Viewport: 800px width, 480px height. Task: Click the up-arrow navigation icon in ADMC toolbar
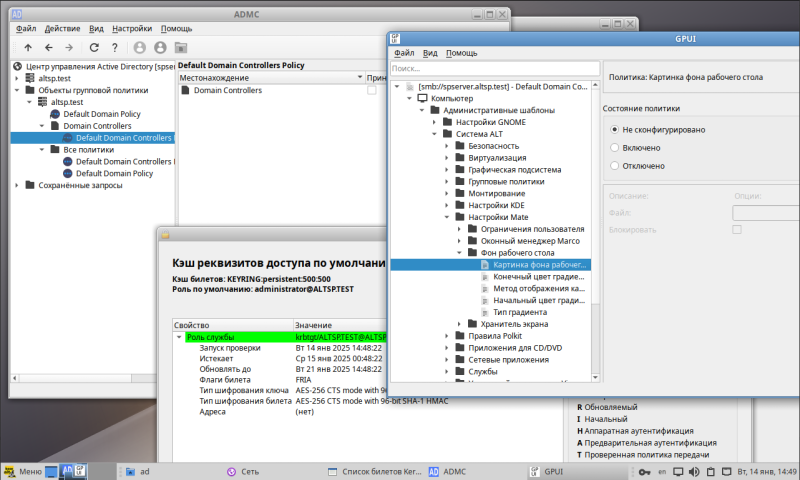(x=28, y=47)
